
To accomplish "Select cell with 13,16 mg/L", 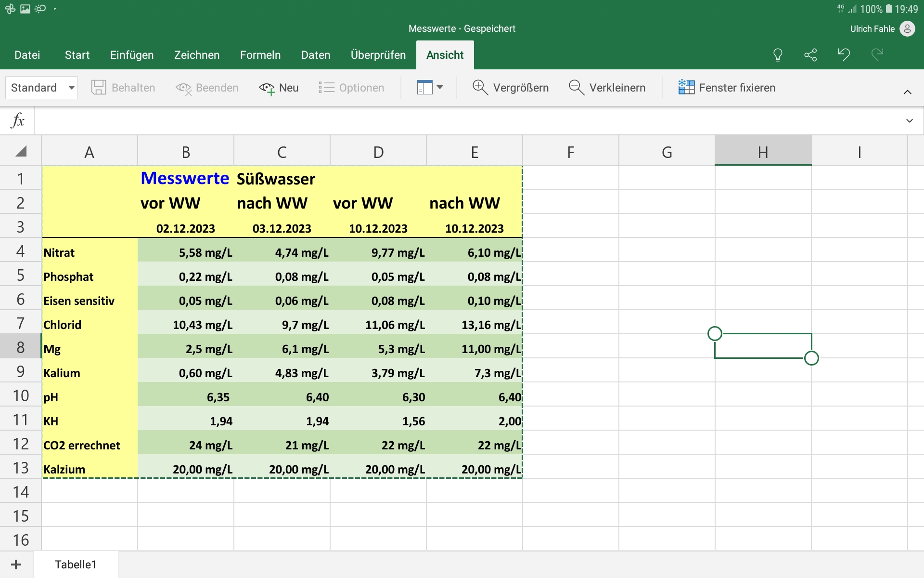I will tap(475, 322).
